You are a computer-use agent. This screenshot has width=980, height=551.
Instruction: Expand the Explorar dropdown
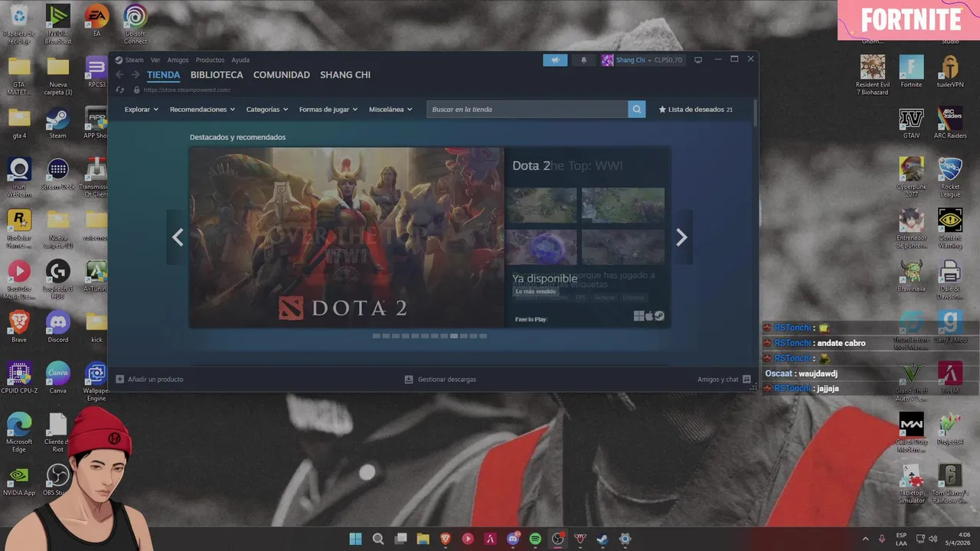142,109
